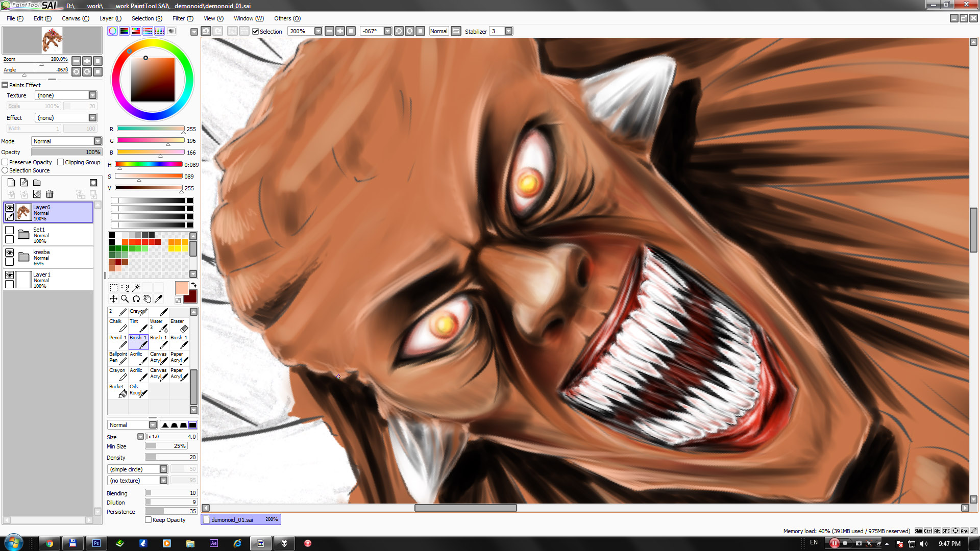Choose the Ballpoint Pen tool
The width and height of the screenshot is (980, 551).
(x=118, y=358)
